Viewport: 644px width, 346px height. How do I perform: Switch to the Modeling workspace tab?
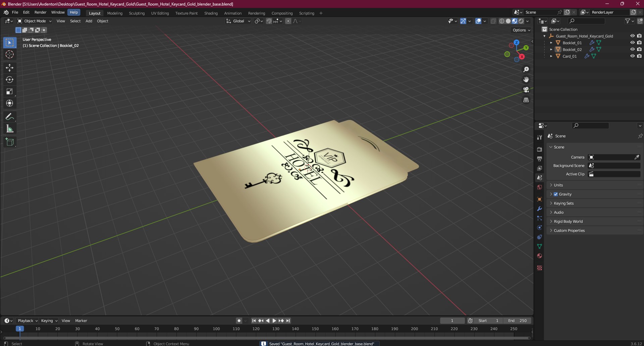[x=115, y=13]
